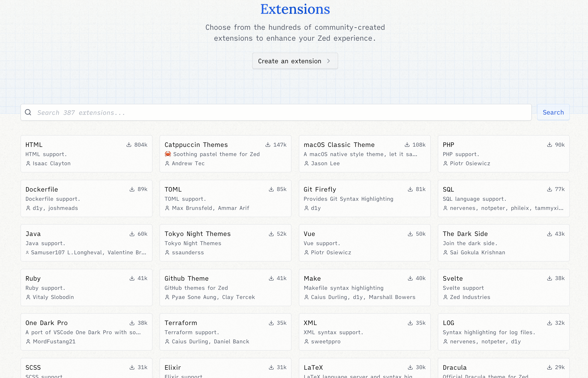Open the macOS Classic Theme extension

click(339, 145)
